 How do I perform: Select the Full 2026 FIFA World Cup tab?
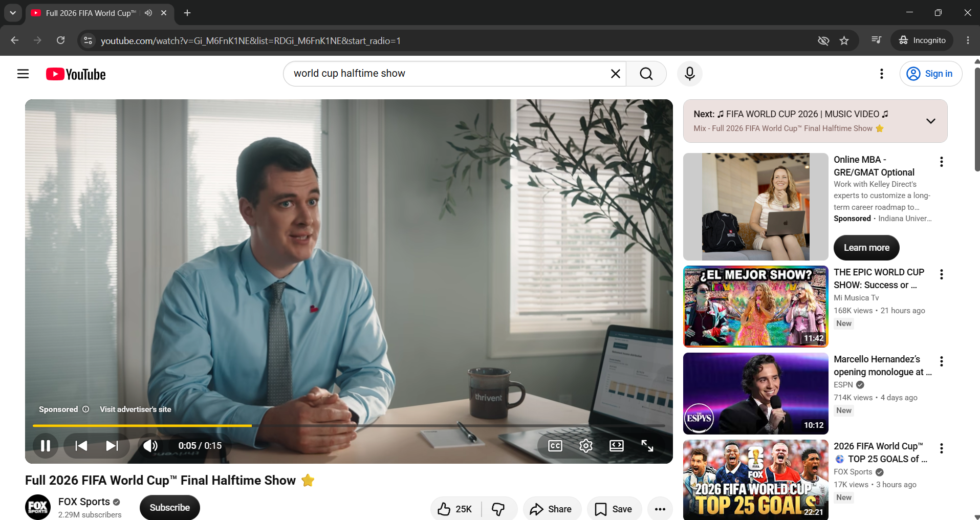tap(91, 13)
